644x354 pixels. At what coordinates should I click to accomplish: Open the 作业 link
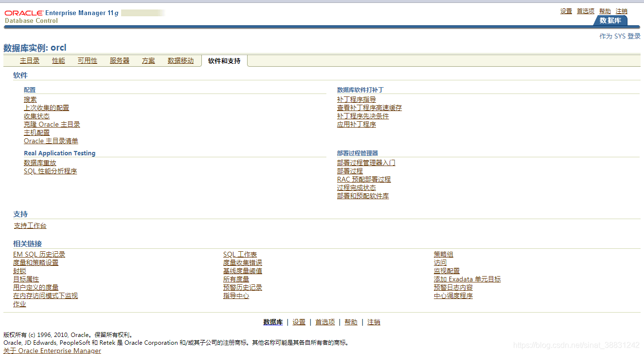19,304
